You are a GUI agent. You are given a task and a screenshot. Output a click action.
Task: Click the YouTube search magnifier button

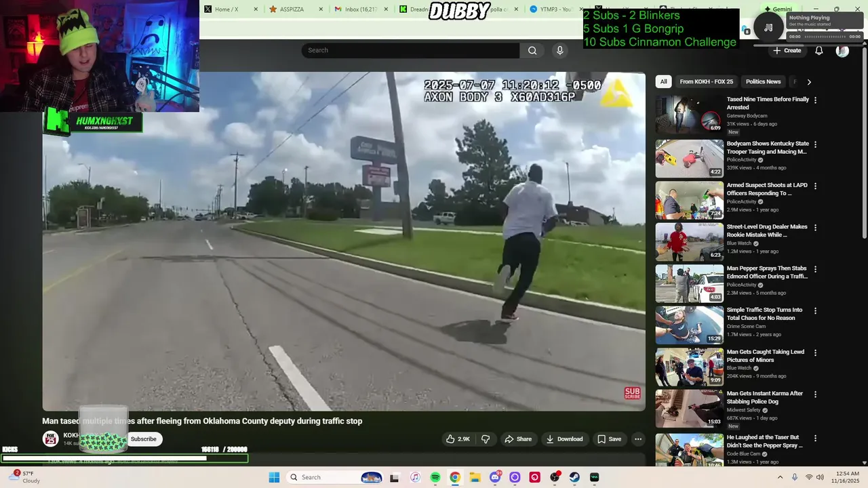point(532,50)
